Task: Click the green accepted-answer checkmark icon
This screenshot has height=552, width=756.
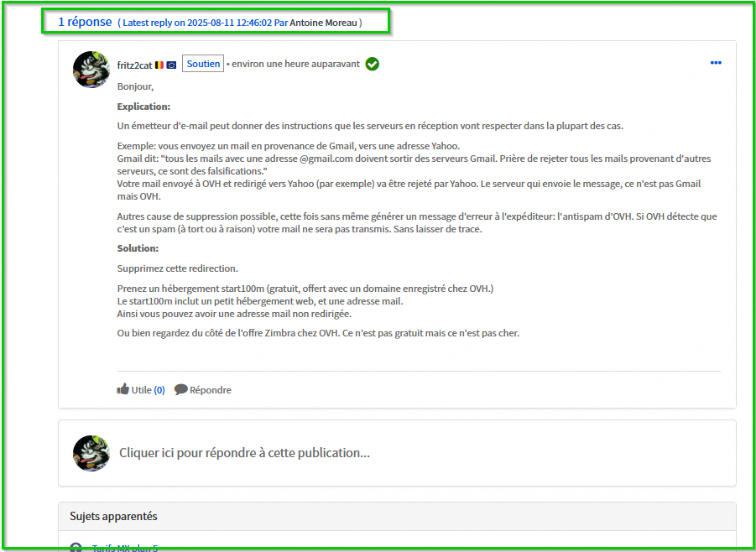Action: [x=373, y=64]
